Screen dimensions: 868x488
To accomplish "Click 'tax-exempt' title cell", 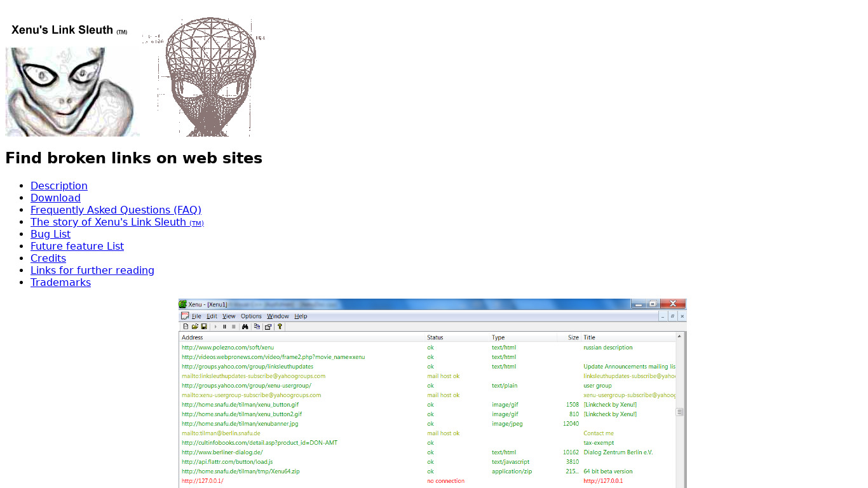I will click(599, 443).
